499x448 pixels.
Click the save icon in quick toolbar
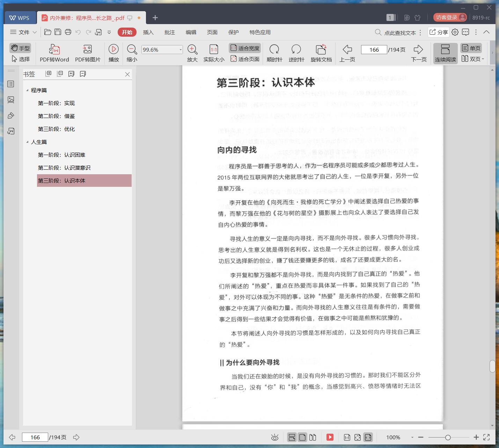(58, 32)
